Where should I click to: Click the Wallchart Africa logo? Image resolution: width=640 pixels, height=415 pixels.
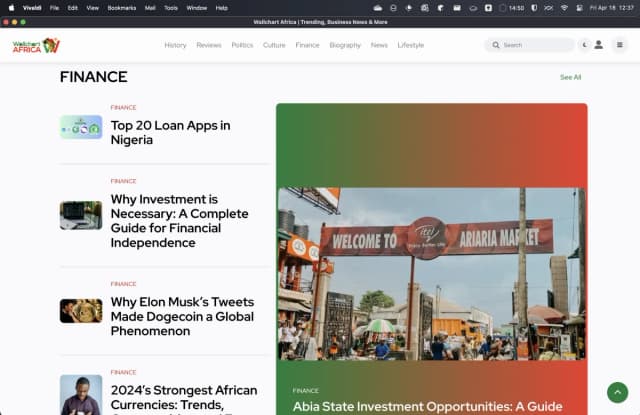tap(36, 45)
